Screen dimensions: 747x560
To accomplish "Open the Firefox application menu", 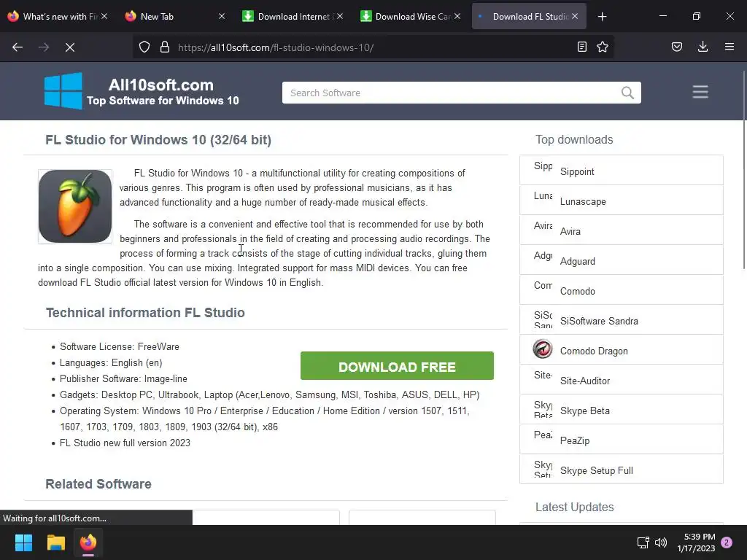I will click(x=729, y=47).
